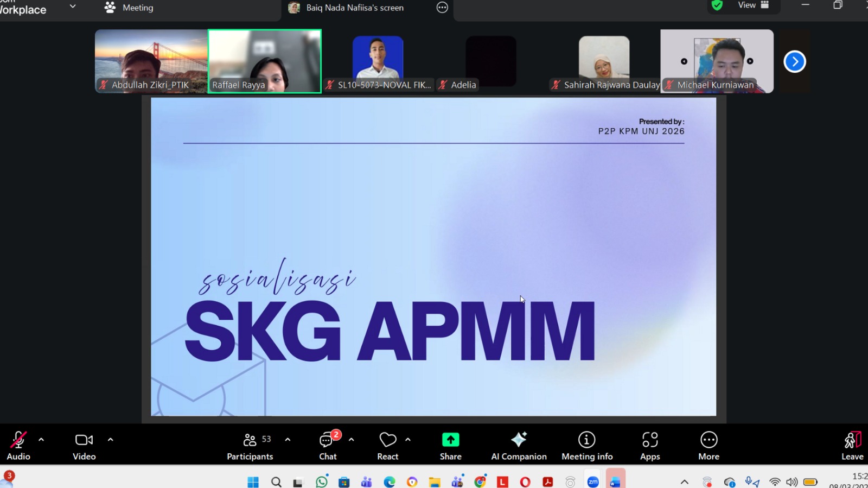Viewport: 868px width, 488px height.
Task: Click the green Share screen button
Action: [x=450, y=445]
